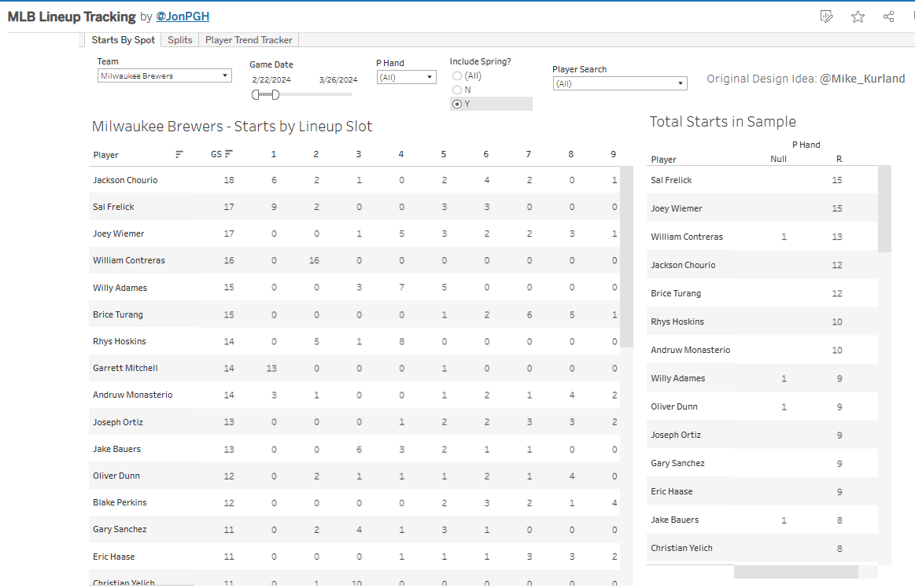Click the edit/metadata icon in the header
The width and height of the screenshot is (915, 588).
click(x=826, y=17)
